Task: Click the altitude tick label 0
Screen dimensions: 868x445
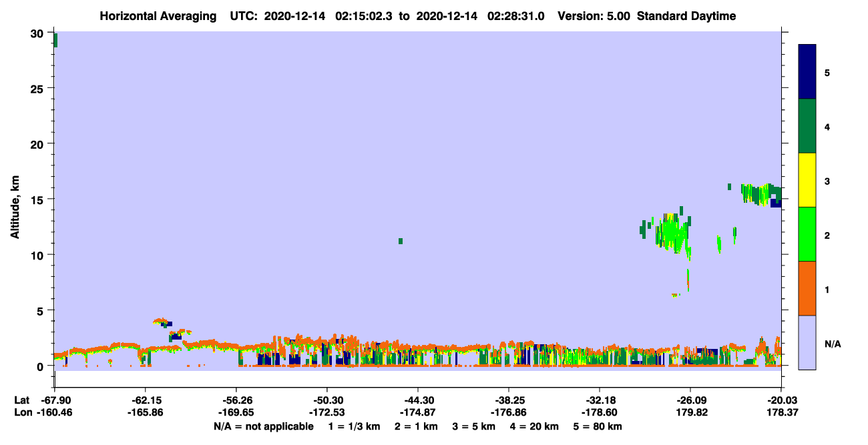Action: click(x=41, y=366)
